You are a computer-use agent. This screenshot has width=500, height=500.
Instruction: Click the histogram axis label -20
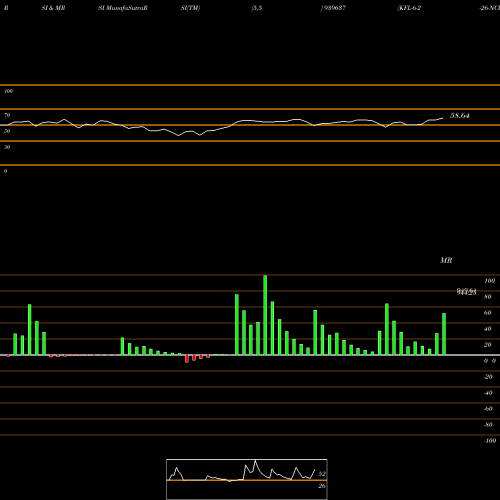[488, 377]
